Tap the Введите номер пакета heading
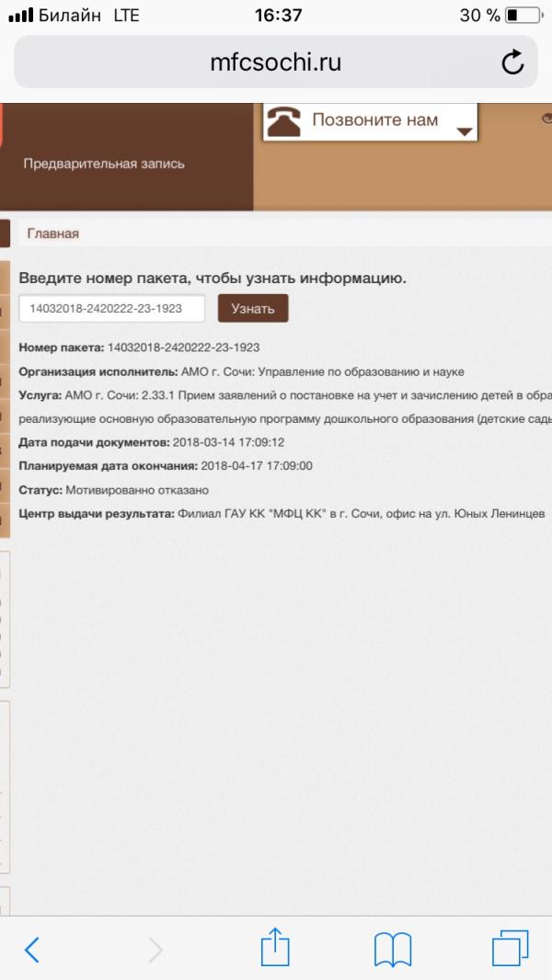The image size is (552, 980). (x=213, y=278)
